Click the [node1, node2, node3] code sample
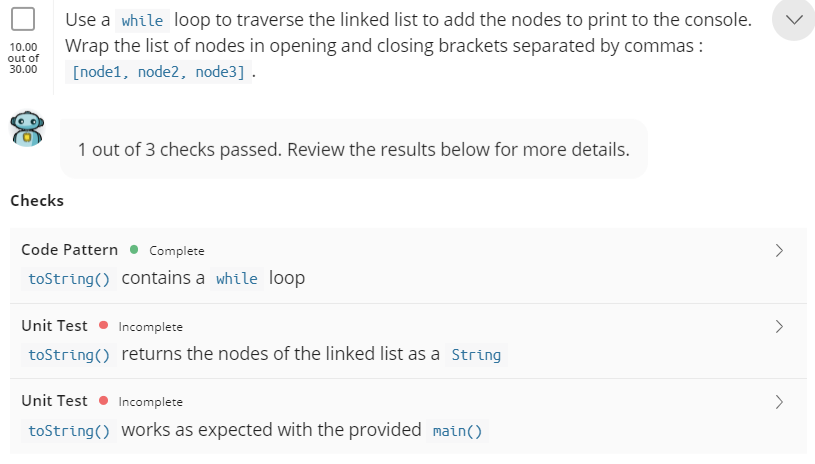The width and height of the screenshot is (815, 464). tap(158, 73)
